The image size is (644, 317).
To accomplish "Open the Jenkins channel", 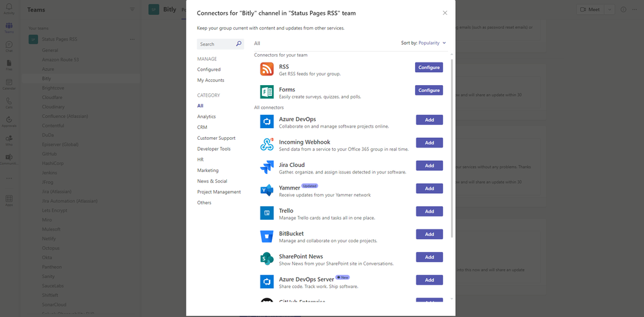I will [49, 173].
